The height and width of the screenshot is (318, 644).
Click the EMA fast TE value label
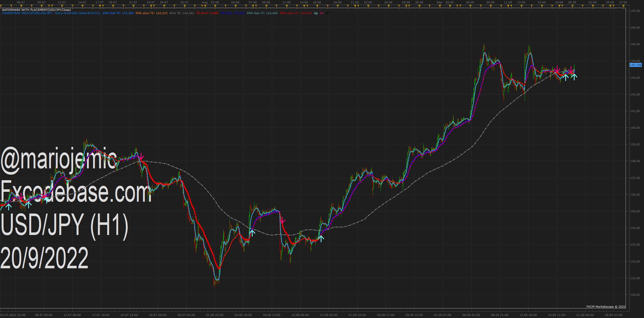[x=118, y=13]
